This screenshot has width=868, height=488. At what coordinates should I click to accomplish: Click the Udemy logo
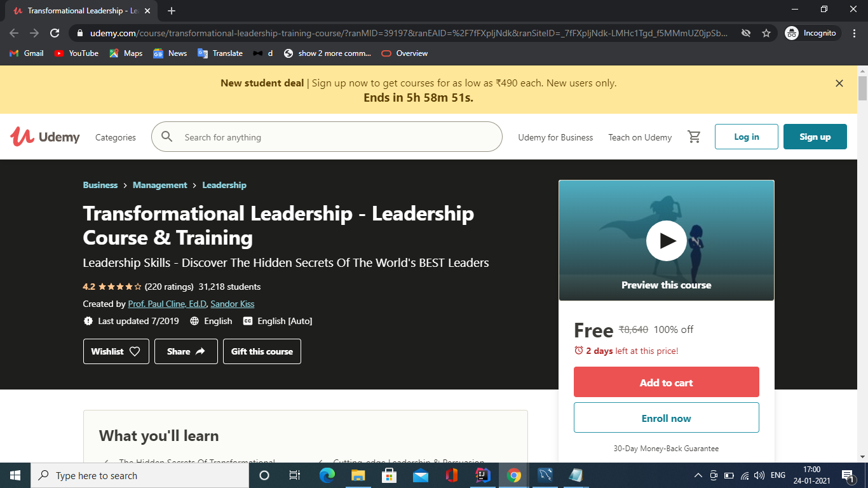tap(45, 137)
